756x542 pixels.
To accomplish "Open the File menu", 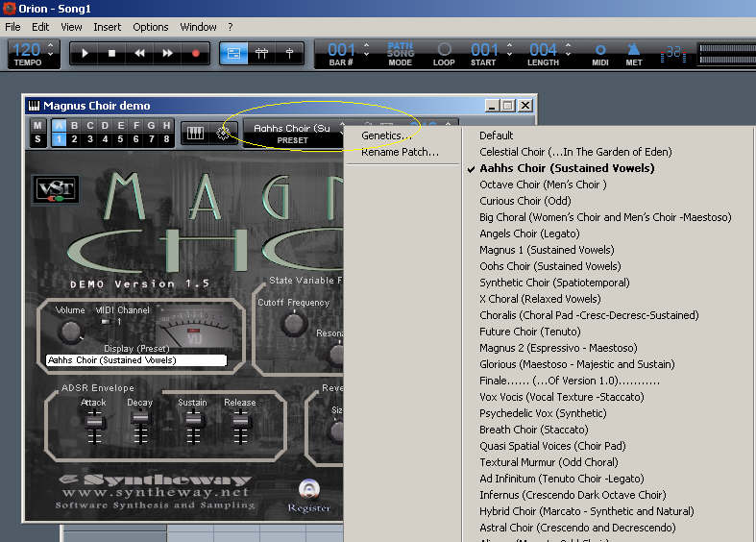I will [12, 27].
